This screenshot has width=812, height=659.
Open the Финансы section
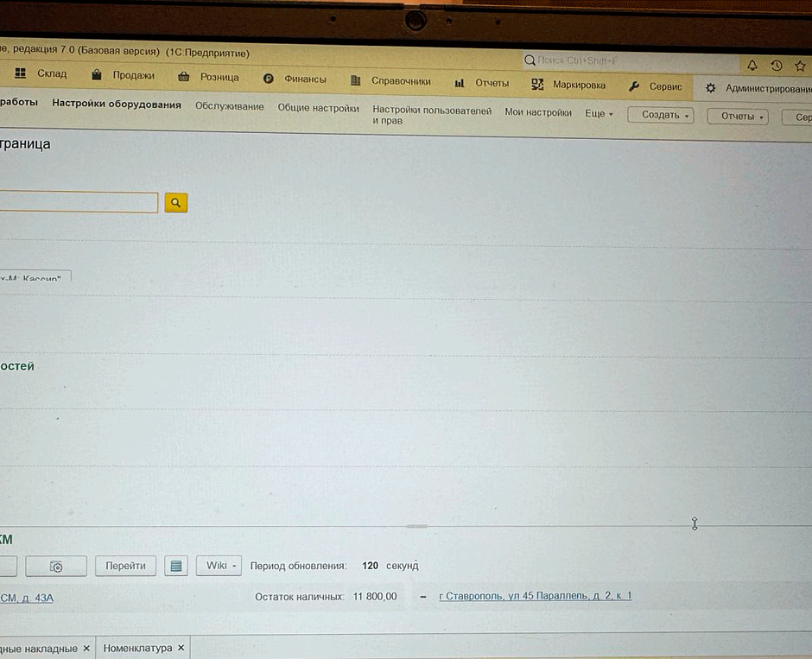[305, 79]
